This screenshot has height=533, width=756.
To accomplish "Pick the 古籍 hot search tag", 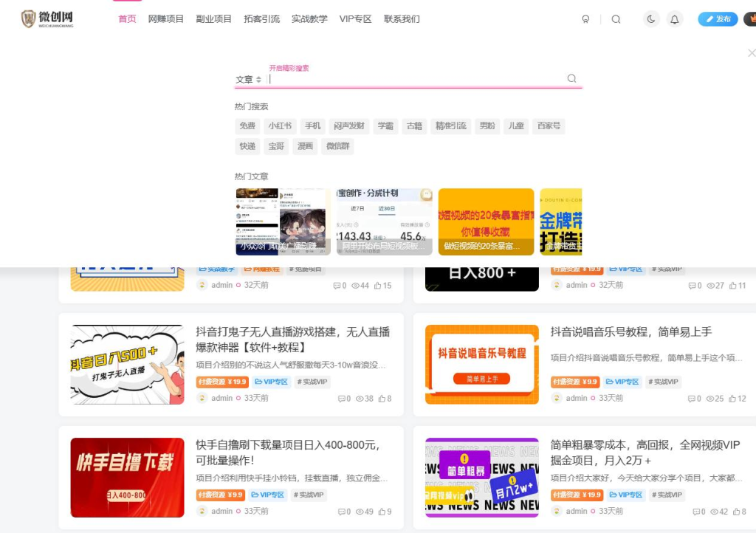I will [414, 125].
